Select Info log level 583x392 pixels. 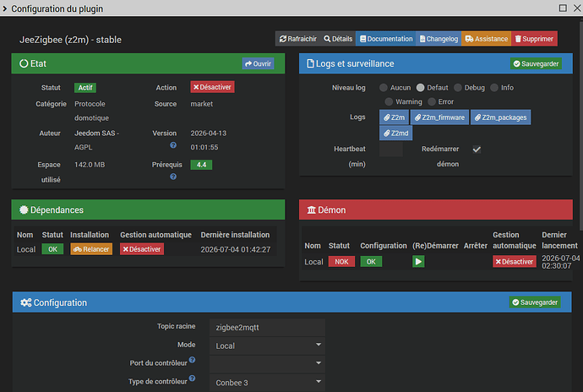[x=494, y=87]
